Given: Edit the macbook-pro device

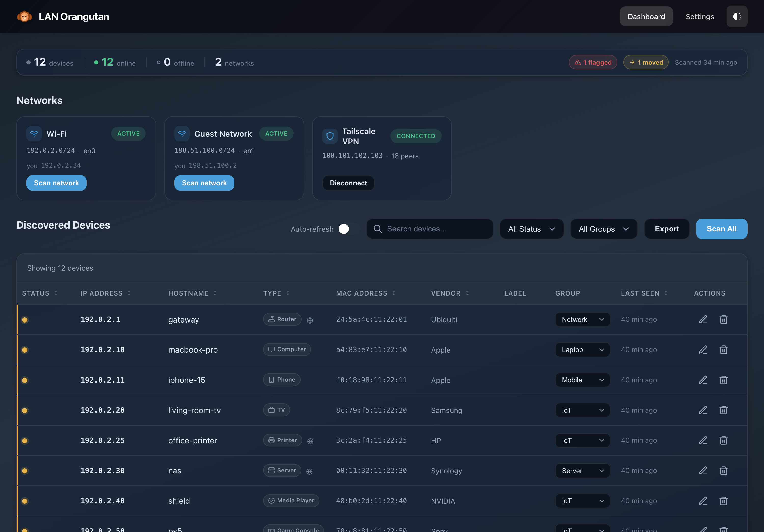Looking at the screenshot, I should point(703,350).
